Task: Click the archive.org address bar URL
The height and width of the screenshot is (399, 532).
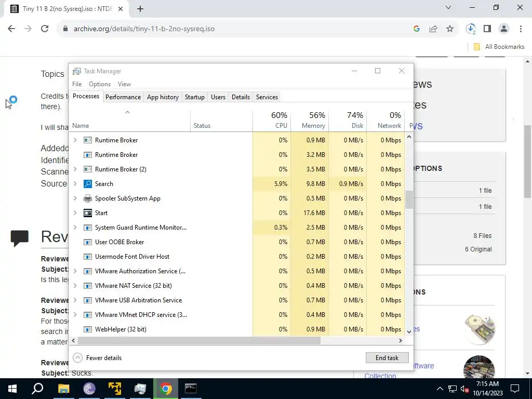Action: pyautogui.click(x=144, y=29)
